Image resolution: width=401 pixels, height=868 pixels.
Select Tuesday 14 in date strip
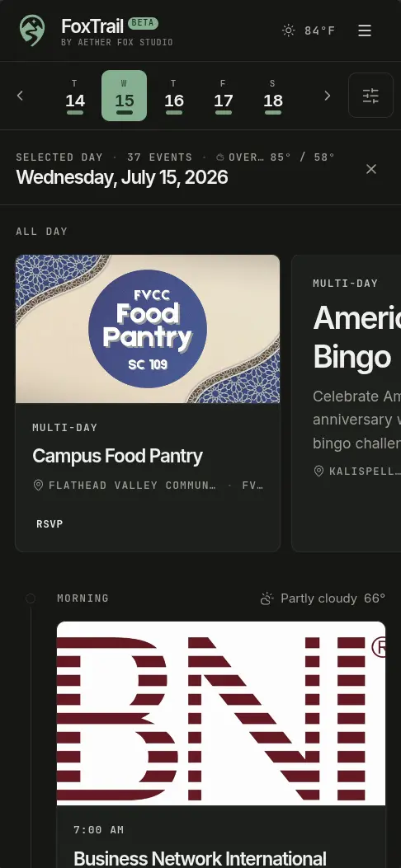pyautogui.click(x=75, y=96)
